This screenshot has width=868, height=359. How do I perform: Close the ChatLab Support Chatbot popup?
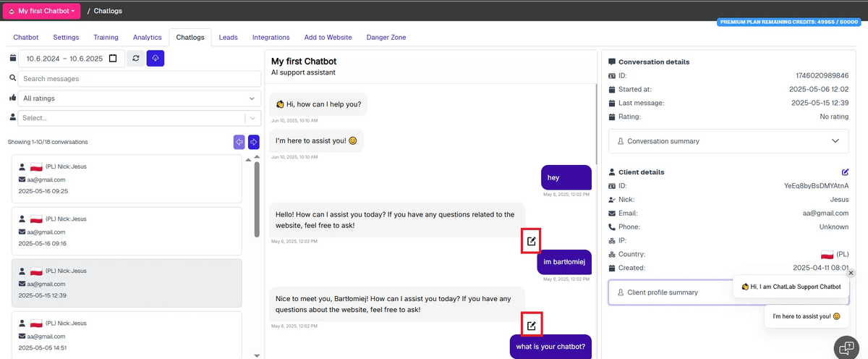851,273
